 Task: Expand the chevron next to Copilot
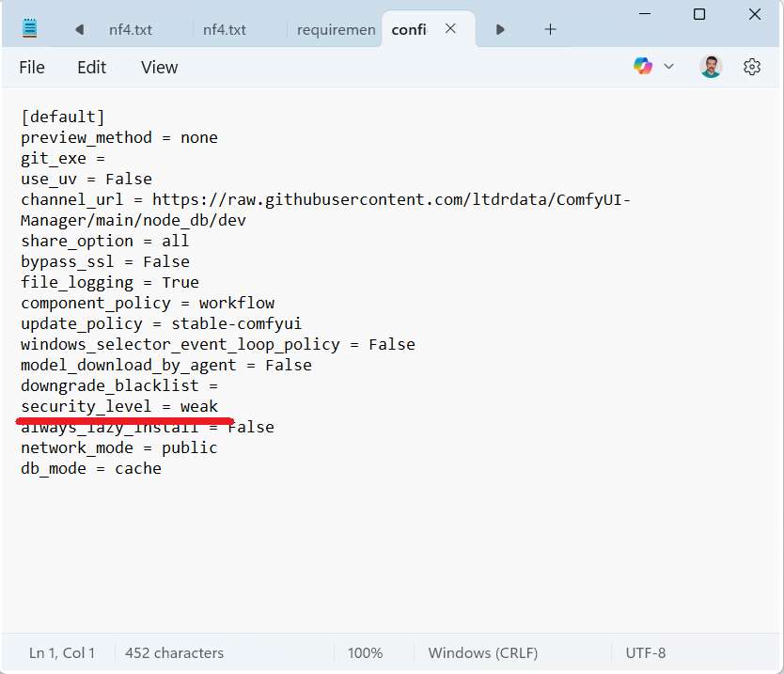669,67
